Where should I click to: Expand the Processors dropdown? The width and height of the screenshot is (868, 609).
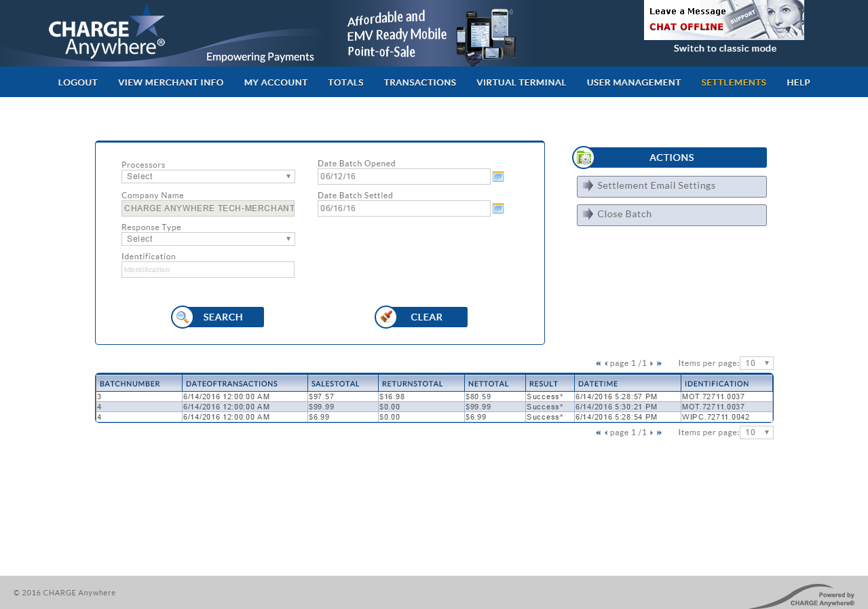click(208, 177)
